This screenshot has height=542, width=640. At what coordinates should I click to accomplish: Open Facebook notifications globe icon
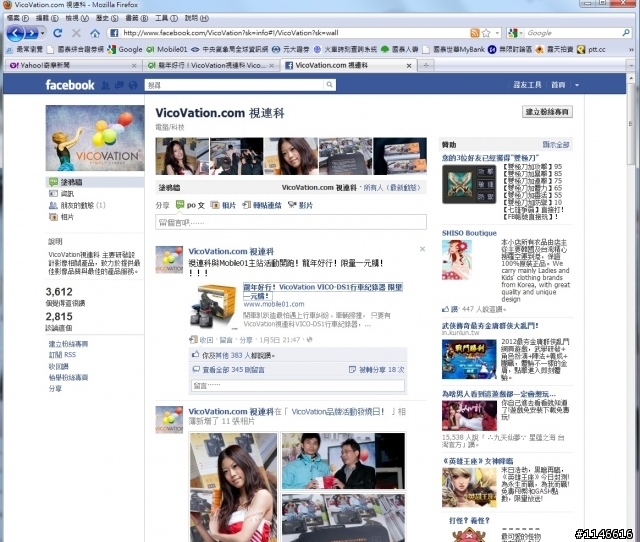coord(133,85)
